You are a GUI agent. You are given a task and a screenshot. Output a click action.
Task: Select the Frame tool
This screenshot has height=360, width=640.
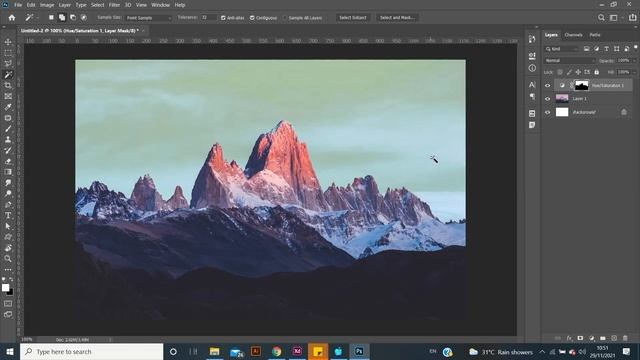(x=8, y=96)
